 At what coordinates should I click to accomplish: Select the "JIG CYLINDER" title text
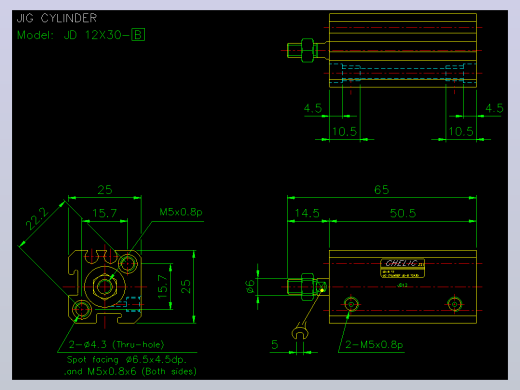click(57, 18)
